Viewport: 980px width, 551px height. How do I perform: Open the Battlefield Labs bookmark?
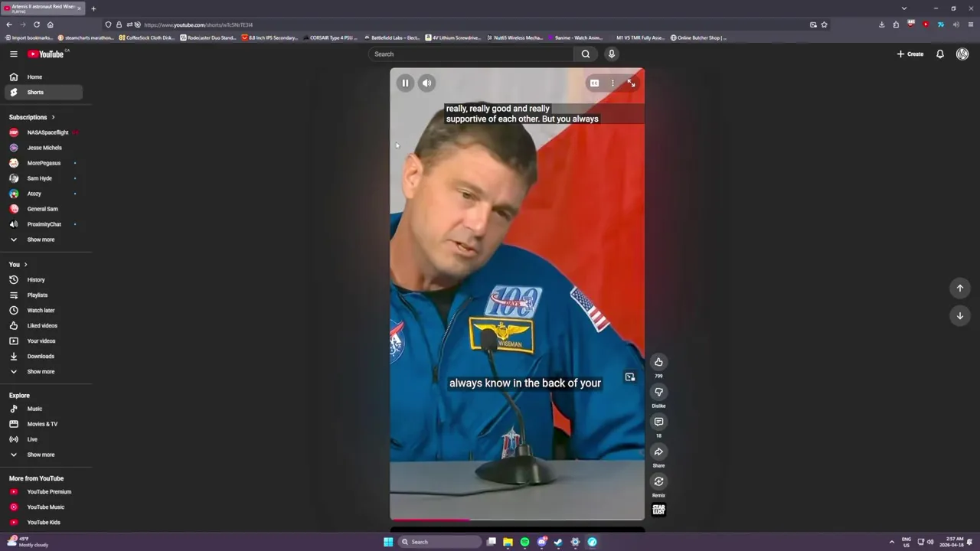[392, 37]
